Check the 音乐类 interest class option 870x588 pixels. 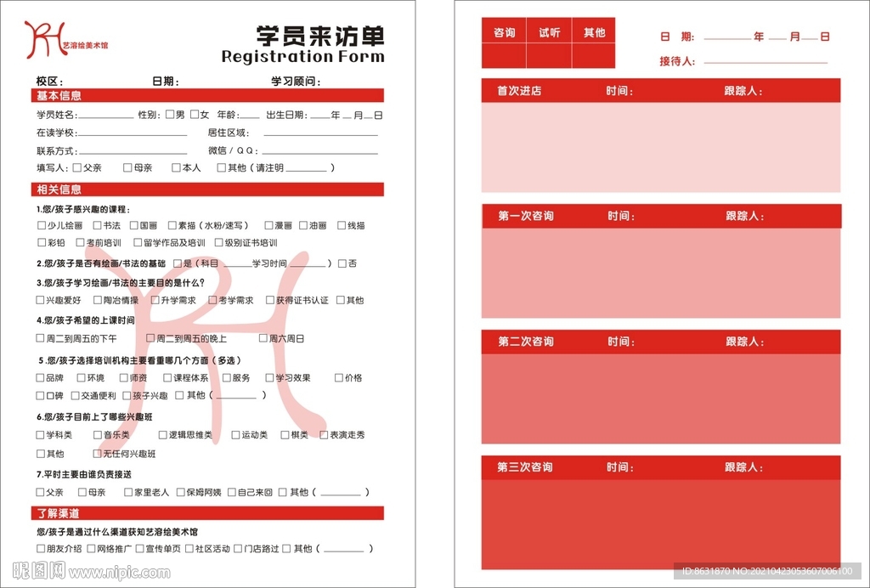coord(97,435)
